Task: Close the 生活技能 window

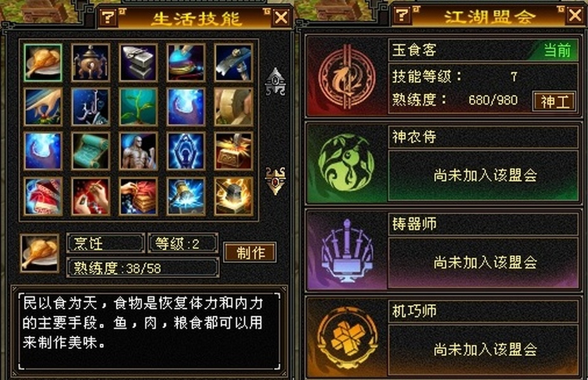Action: pyautogui.click(x=281, y=18)
